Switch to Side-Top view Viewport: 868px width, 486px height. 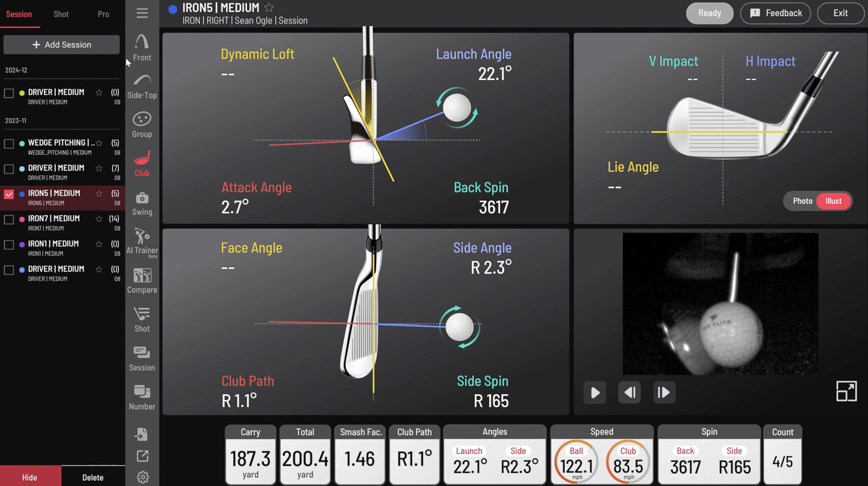(x=142, y=87)
